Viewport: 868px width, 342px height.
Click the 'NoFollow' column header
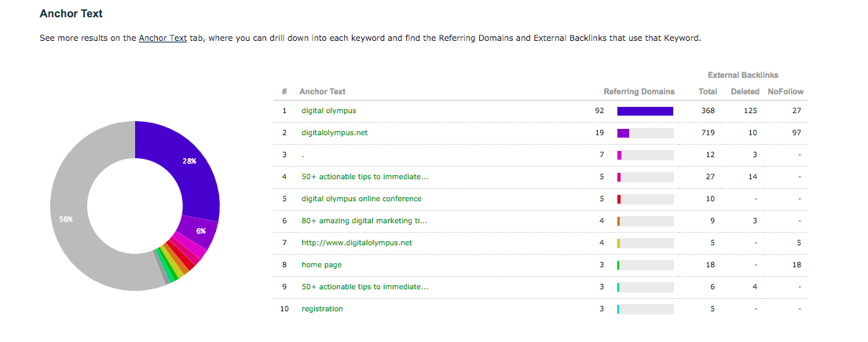point(786,91)
